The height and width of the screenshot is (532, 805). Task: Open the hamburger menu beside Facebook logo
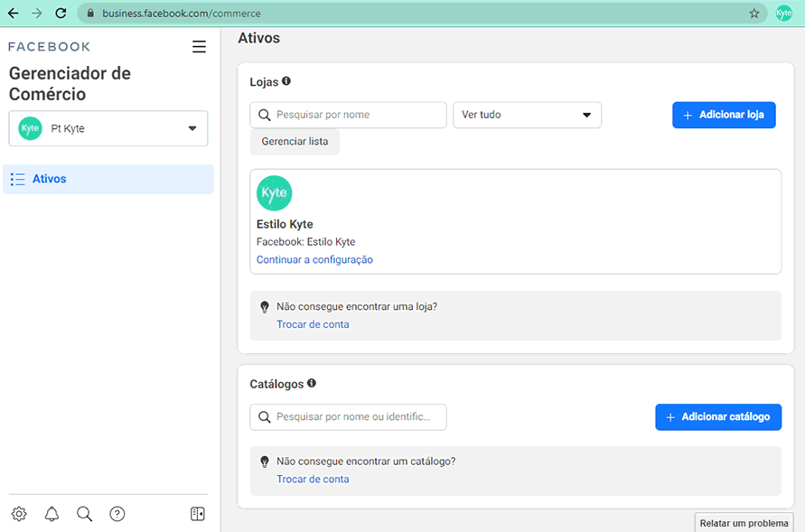[x=199, y=47]
